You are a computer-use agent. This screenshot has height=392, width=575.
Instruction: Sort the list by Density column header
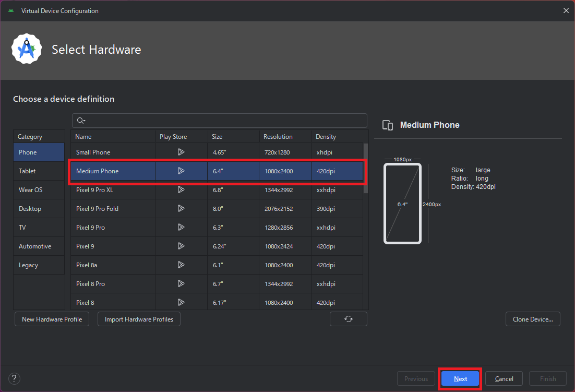[x=326, y=137]
